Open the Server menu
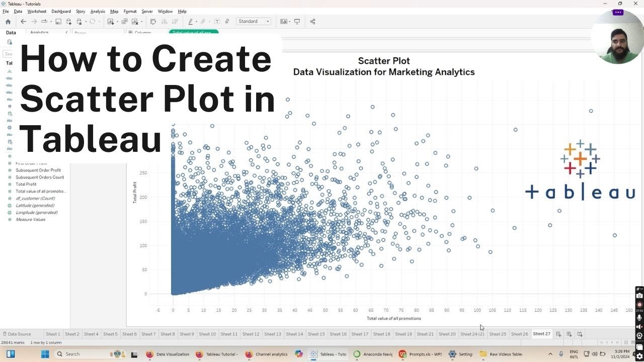 pyautogui.click(x=147, y=11)
